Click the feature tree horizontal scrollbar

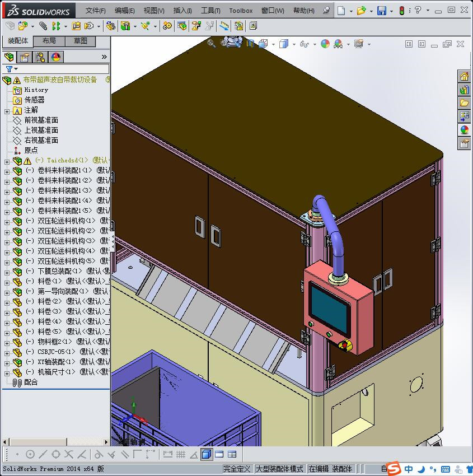tap(55, 442)
